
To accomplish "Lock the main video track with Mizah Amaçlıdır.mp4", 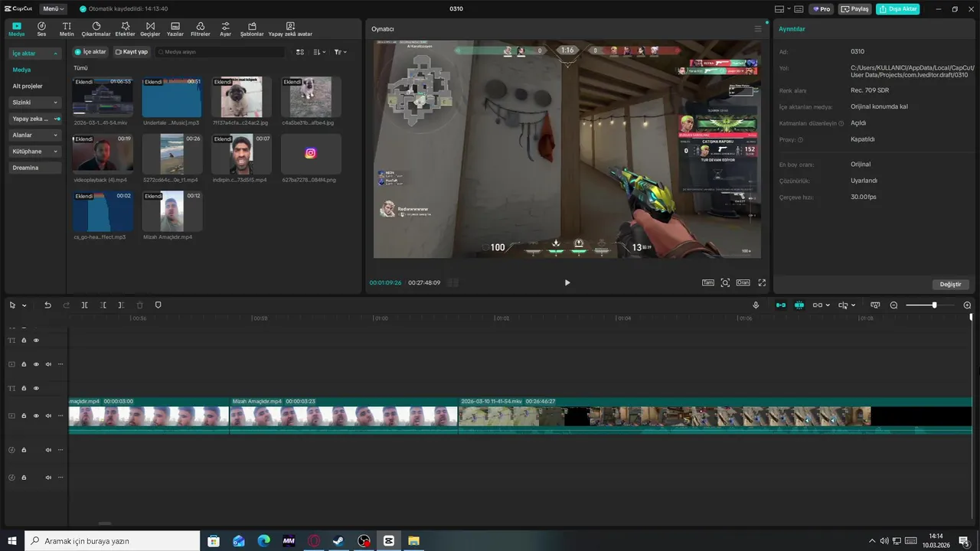I will click(24, 416).
